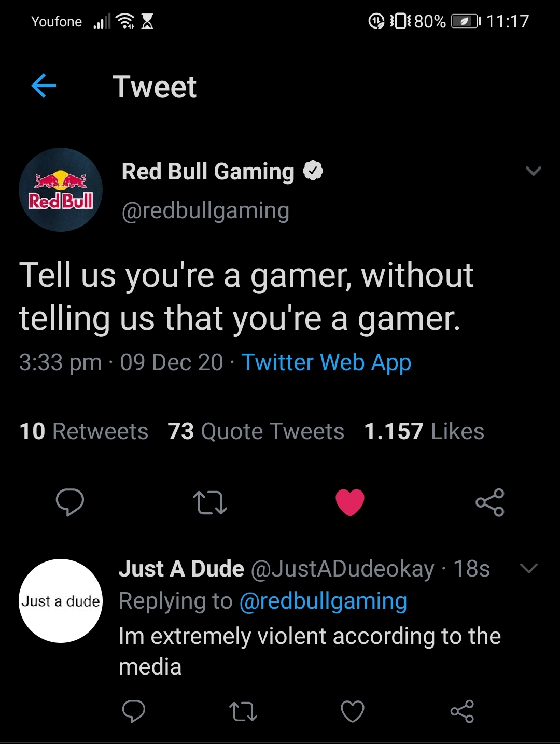Like Just A Dude's reply

[x=353, y=711]
